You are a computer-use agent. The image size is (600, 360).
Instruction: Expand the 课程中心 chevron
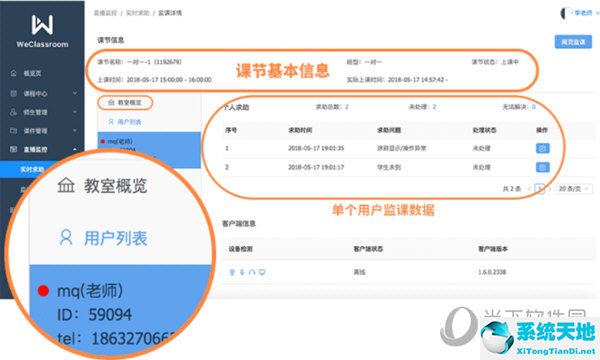click(75, 93)
